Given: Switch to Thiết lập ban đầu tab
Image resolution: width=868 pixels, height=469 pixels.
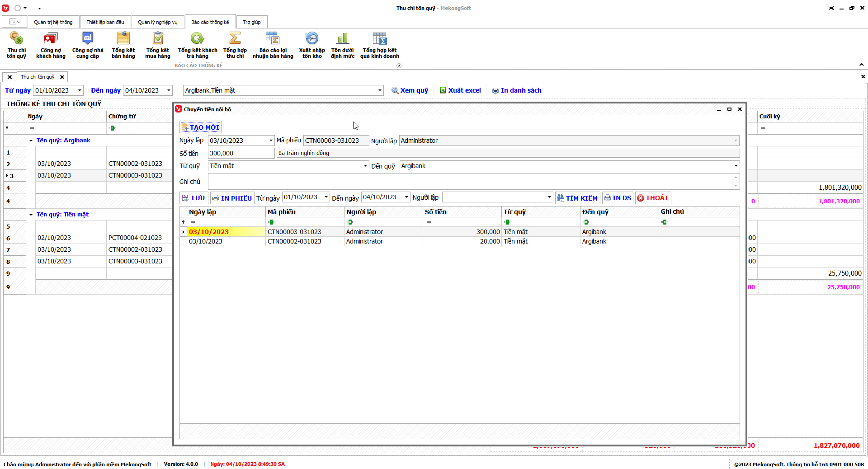Looking at the screenshot, I should (105, 22).
